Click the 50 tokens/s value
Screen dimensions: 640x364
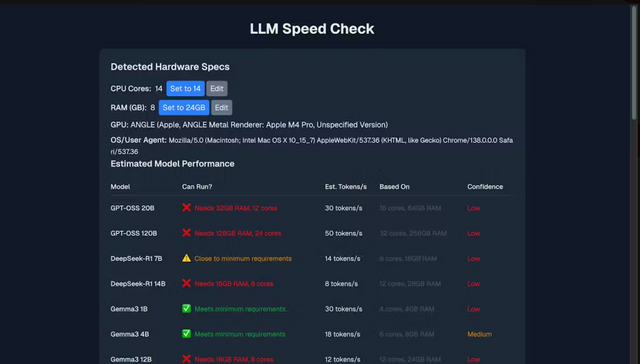(343, 233)
